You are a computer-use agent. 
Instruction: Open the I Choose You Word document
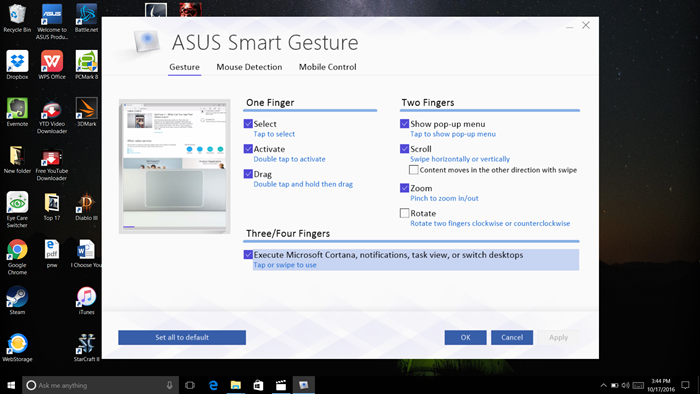coord(86,253)
